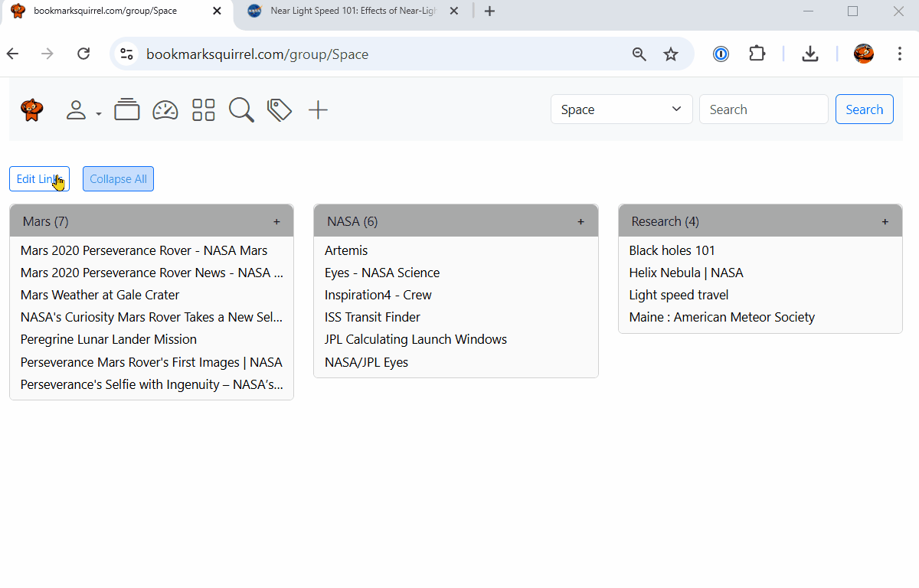Collapse the NASA (6) category header
The image size is (919, 588).
coord(456,221)
